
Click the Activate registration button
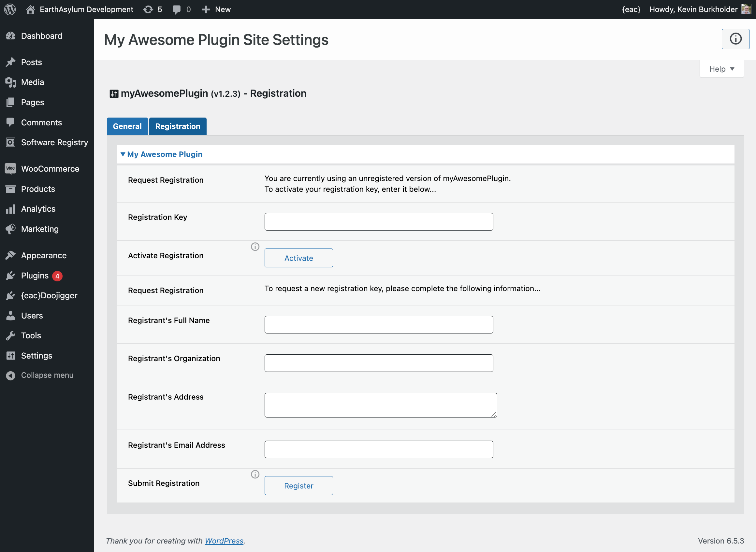(x=299, y=258)
